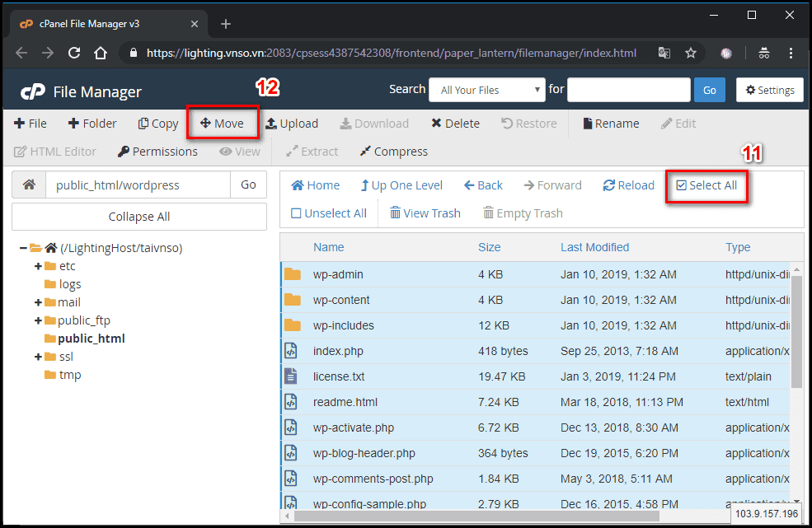Go to Home directory in file pane
The image size is (812, 528).
(x=316, y=185)
